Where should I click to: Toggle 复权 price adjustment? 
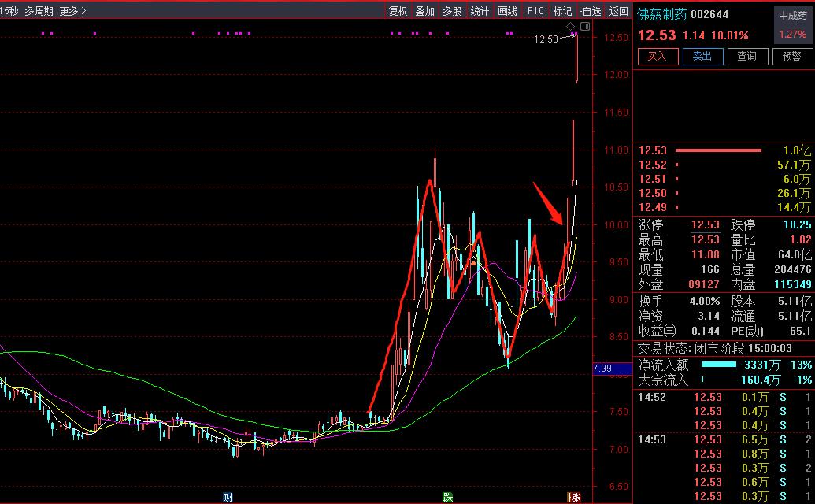click(398, 11)
